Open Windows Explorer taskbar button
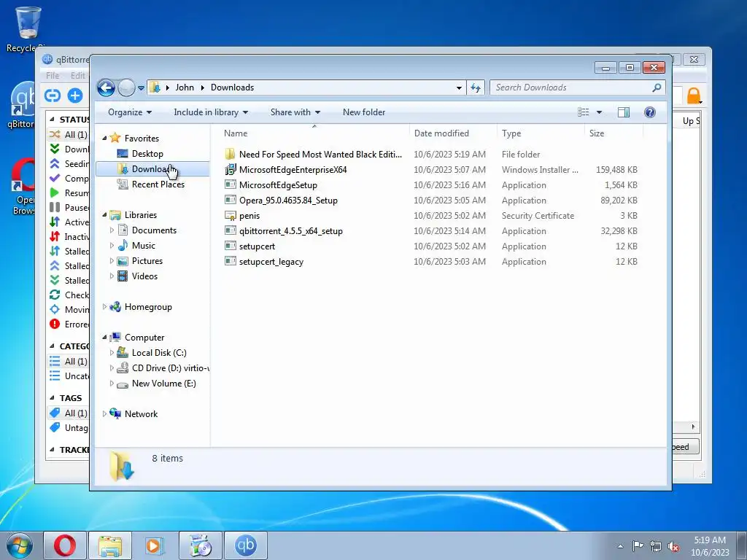Screen dimensions: 747x560 tap(110, 545)
